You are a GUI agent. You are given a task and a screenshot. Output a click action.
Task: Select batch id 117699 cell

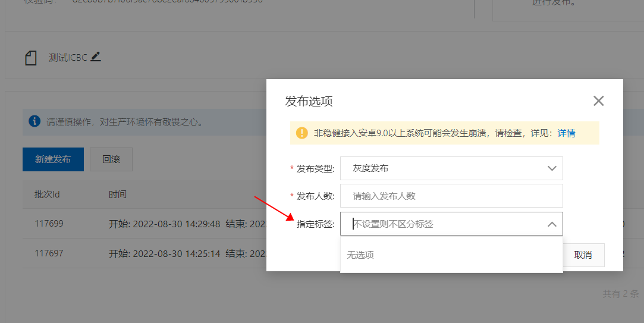click(x=49, y=224)
